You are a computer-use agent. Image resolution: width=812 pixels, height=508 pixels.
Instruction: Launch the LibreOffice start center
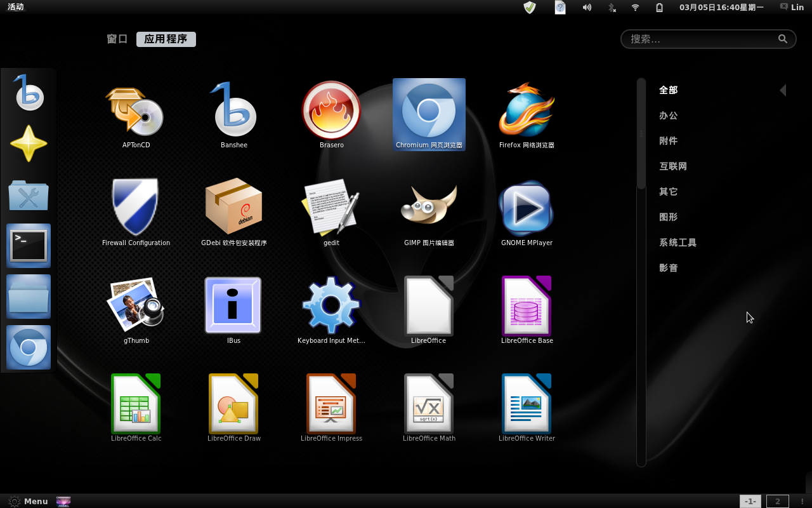pos(429,311)
